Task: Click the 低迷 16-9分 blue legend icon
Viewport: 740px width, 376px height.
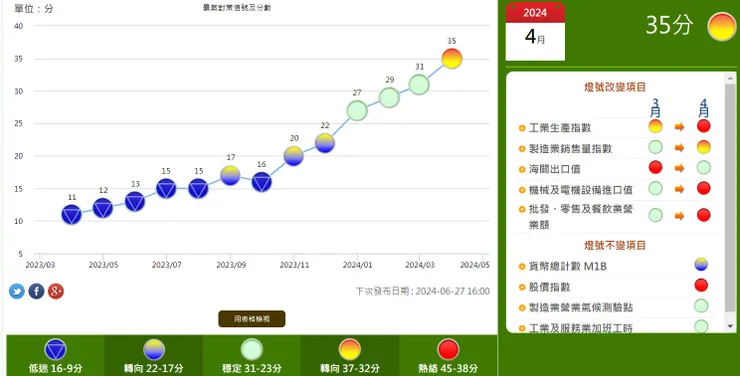Action: (x=55, y=350)
